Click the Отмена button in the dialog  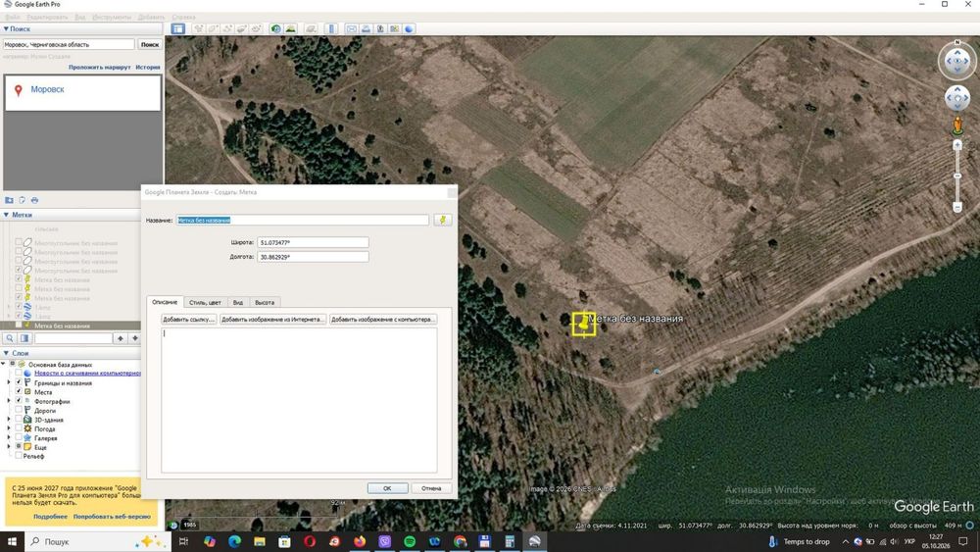pos(431,488)
